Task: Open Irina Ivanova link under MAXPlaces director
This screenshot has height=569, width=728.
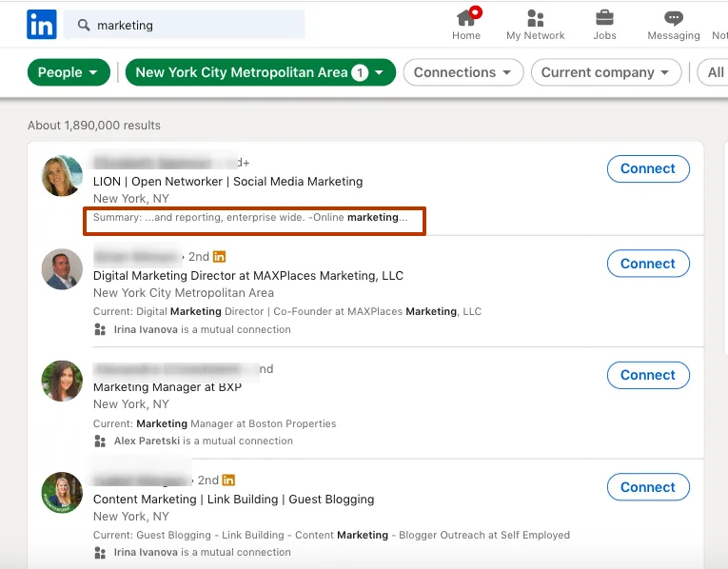Action: 146,329
